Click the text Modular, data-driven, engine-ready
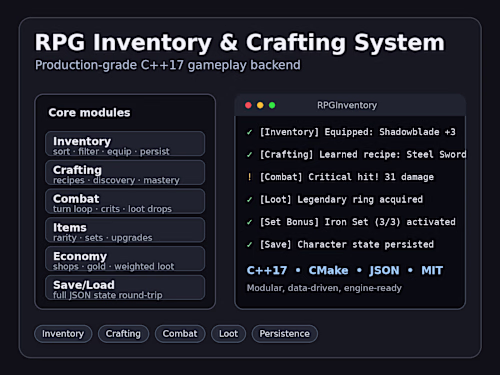Screen dimensions: 500x375 pos(324,288)
